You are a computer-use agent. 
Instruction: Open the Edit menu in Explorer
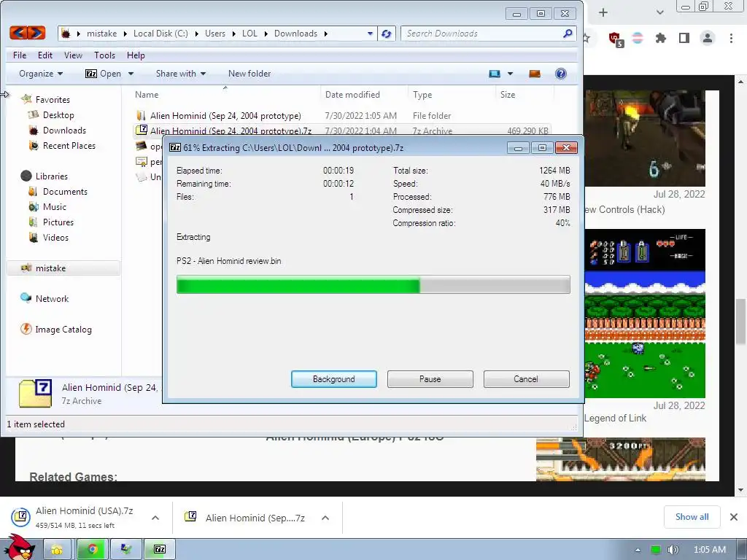[x=45, y=55]
